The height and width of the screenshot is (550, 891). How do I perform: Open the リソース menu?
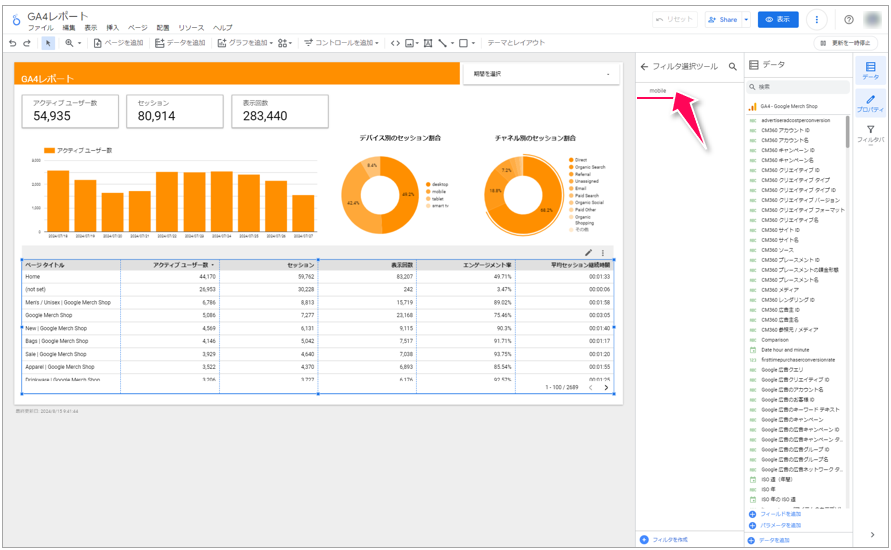(x=191, y=28)
